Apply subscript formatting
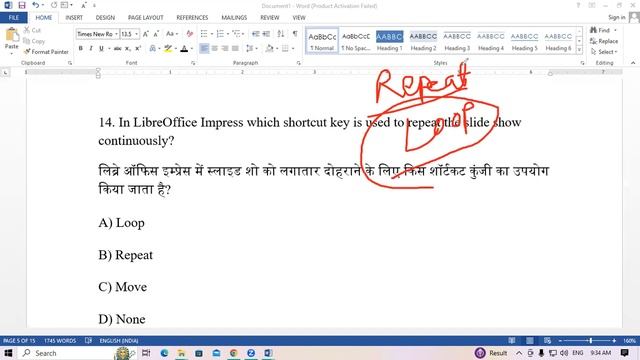Screen dimensions: 640x360 pyautogui.click(x=128, y=49)
